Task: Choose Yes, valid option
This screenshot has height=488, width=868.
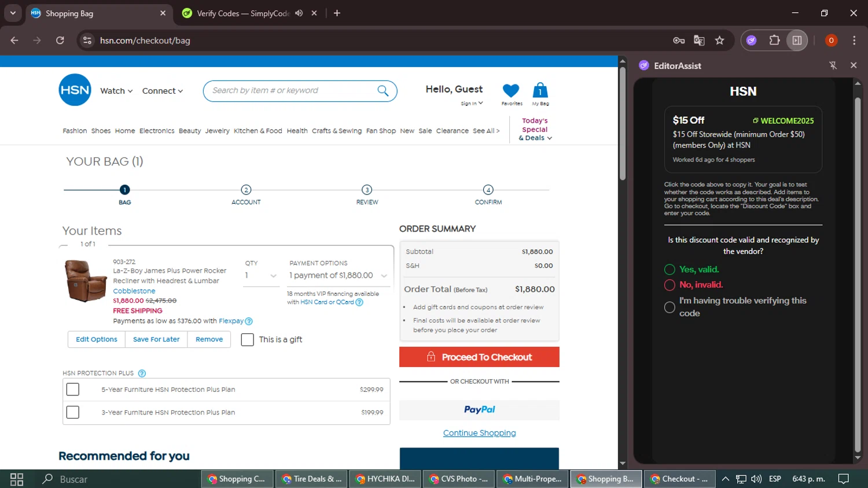Action: [670, 269]
